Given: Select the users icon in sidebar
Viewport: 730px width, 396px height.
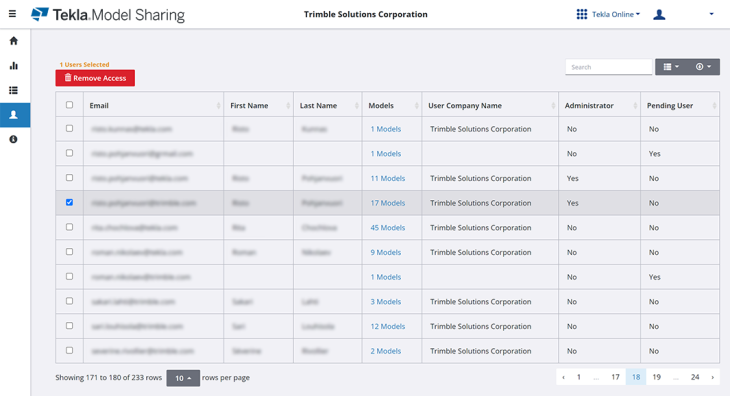Looking at the screenshot, I should click(14, 115).
